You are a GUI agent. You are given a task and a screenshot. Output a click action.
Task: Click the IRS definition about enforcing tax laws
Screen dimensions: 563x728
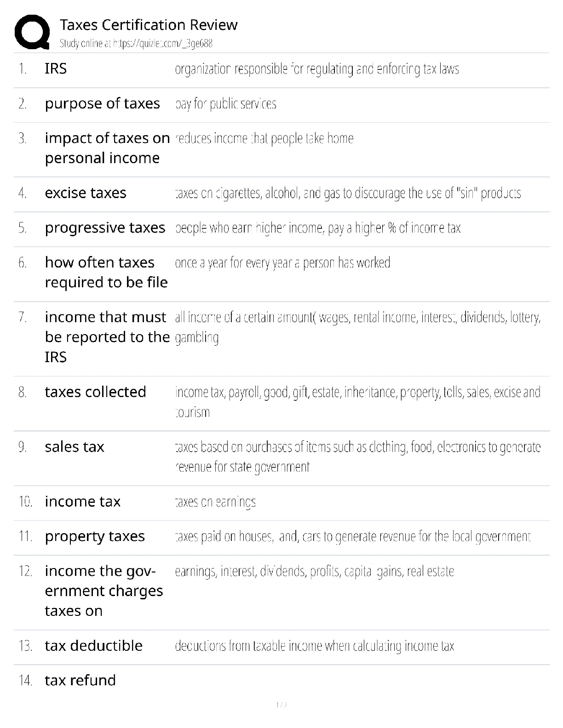pyautogui.click(x=317, y=69)
